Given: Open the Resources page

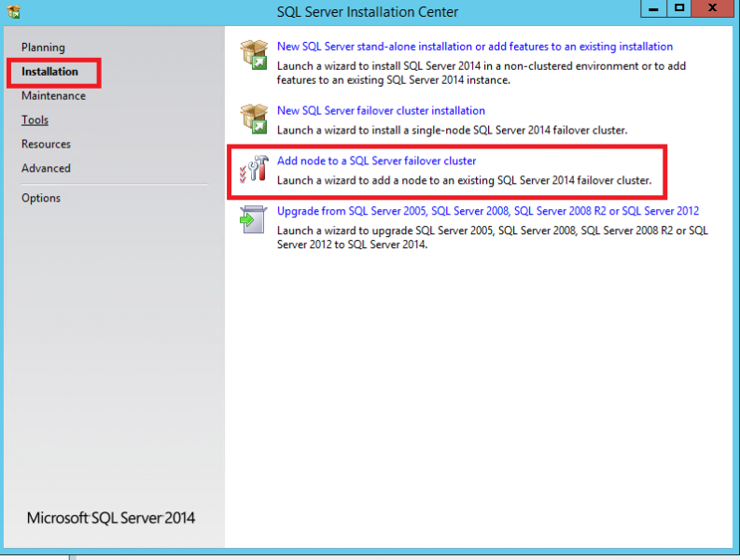Looking at the screenshot, I should (x=46, y=145).
